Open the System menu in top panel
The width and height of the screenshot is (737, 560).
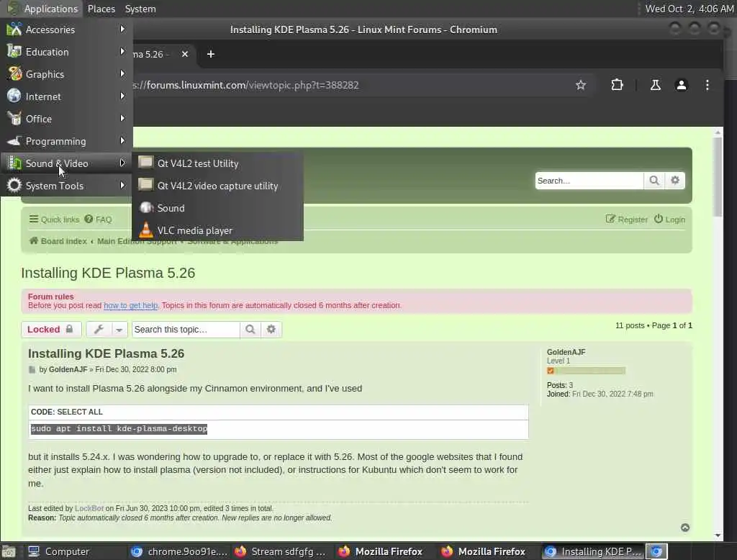pyautogui.click(x=140, y=9)
